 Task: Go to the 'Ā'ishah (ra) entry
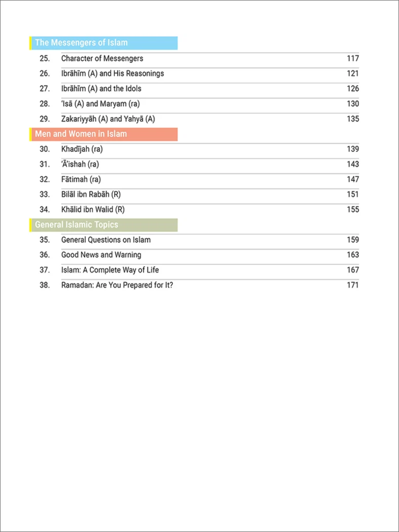pyautogui.click(x=80, y=164)
